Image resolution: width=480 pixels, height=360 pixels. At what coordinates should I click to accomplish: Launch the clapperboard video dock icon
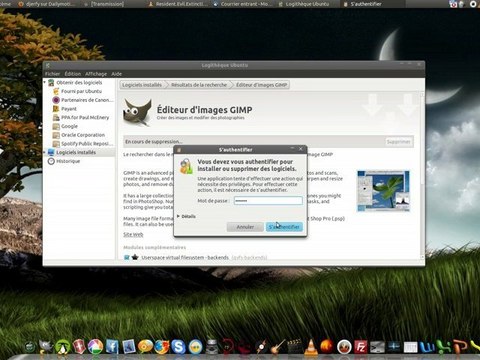pyautogui.click(x=294, y=347)
